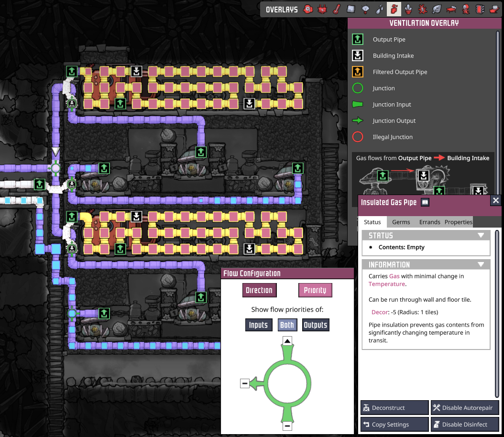Viewport: 504px width, 437px height.
Task: Collapse the STATUS section
Action: (x=481, y=235)
